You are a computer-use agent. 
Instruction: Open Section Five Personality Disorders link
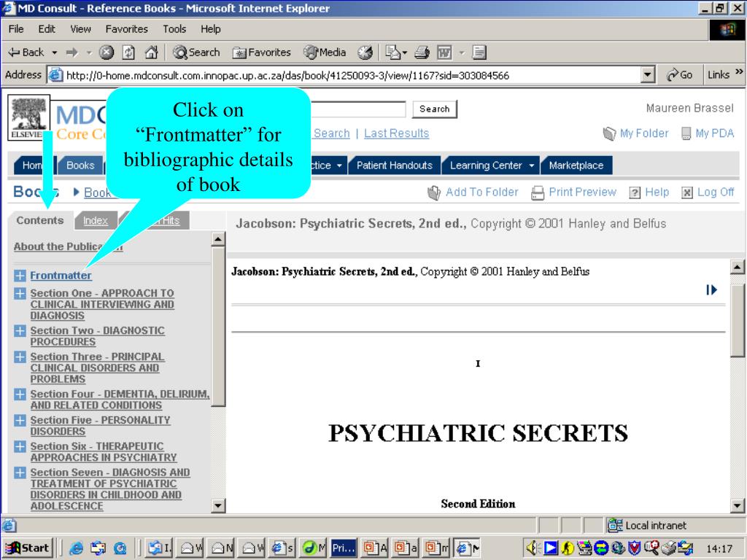point(100,426)
